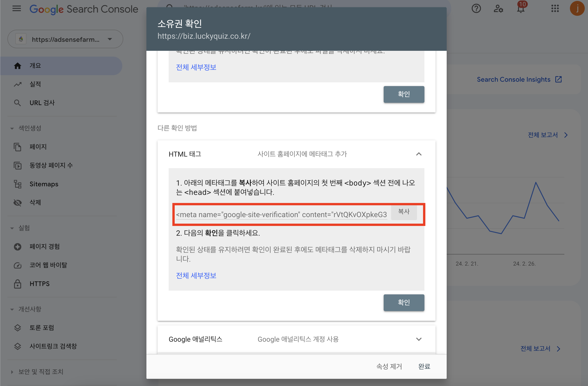Click the plus circle icon beside 페이지 경험
Screen dimensions: 588x386
click(18, 247)
